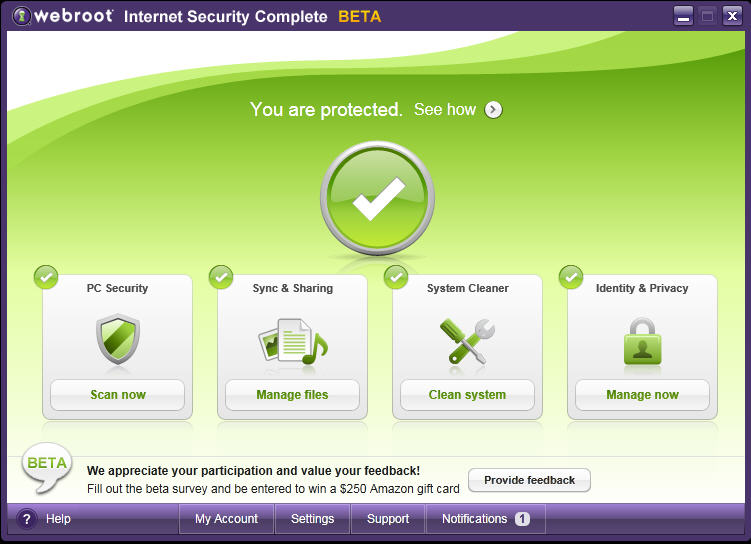Click the PC Security shield icon
751x544 pixels.
pyautogui.click(x=118, y=340)
